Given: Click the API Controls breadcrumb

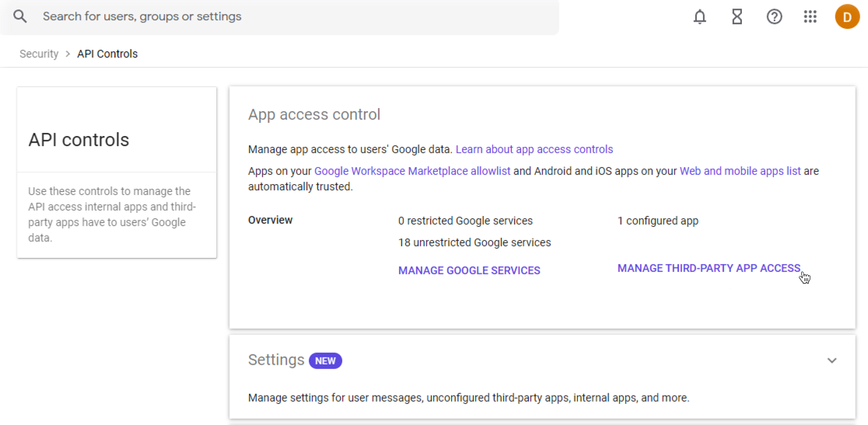Looking at the screenshot, I should point(107,54).
